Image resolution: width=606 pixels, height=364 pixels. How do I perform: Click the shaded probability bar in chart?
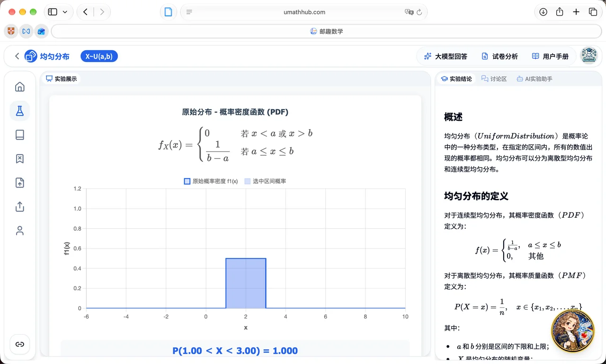(246, 283)
